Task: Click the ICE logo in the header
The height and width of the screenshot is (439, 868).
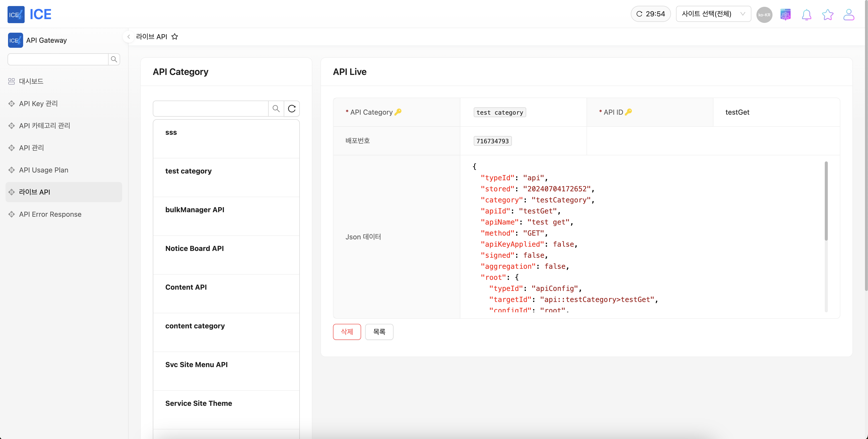Action: (16, 14)
